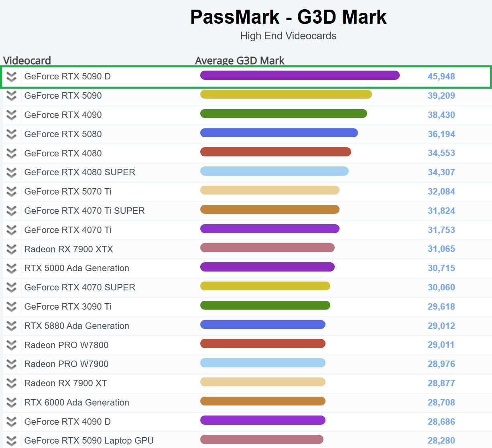492x448 pixels.
Task: Click the score 34,307
Action: click(441, 172)
